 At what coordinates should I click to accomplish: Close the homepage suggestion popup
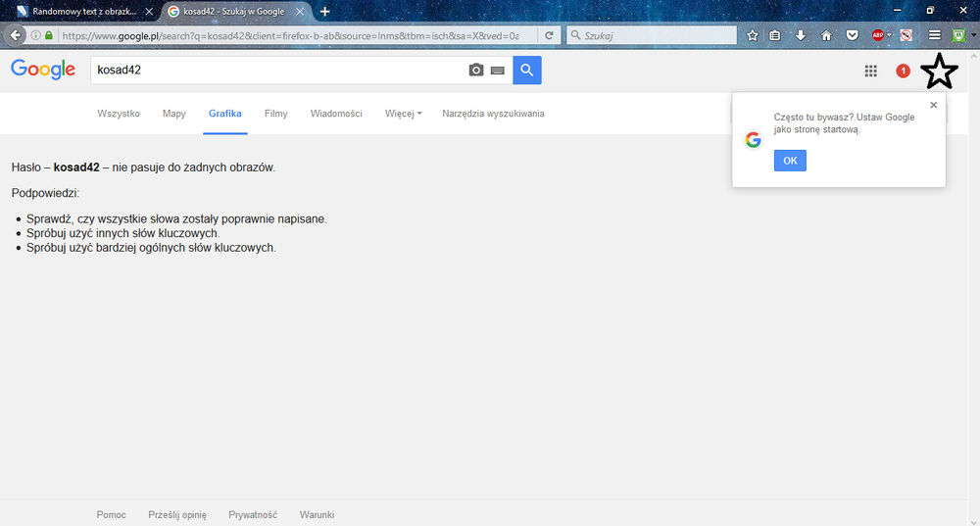click(933, 105)
